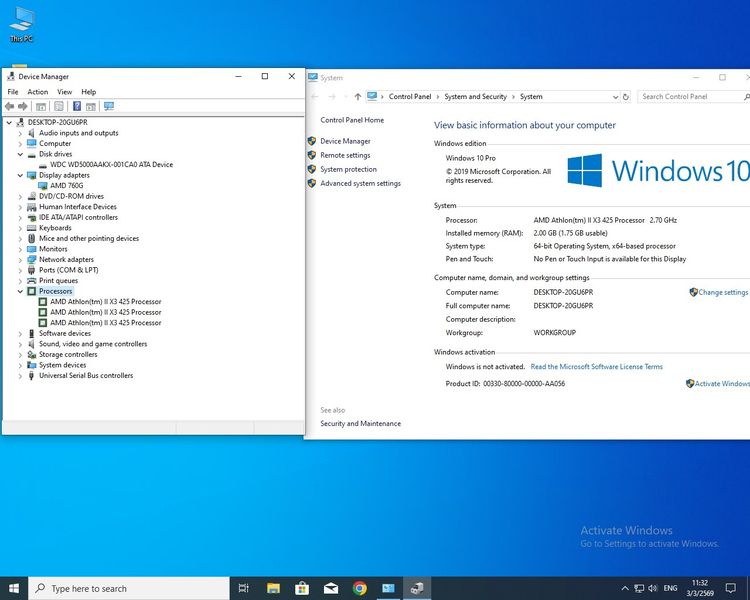Open System protection link
Image resolution: width=750 pixels, height=600 pixels.
click(348, 169)
